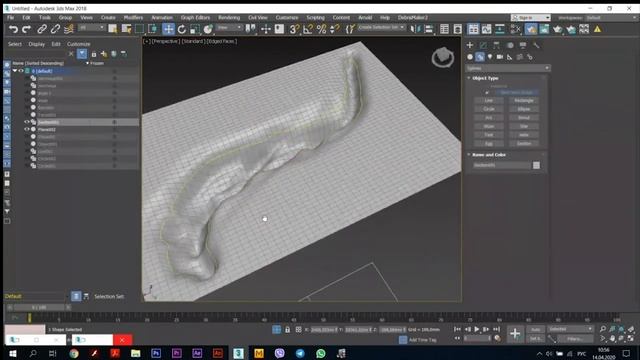Click the Align tool icon
Image resolution: width=640 pixels, height=360 pixels.
point(429,29)
